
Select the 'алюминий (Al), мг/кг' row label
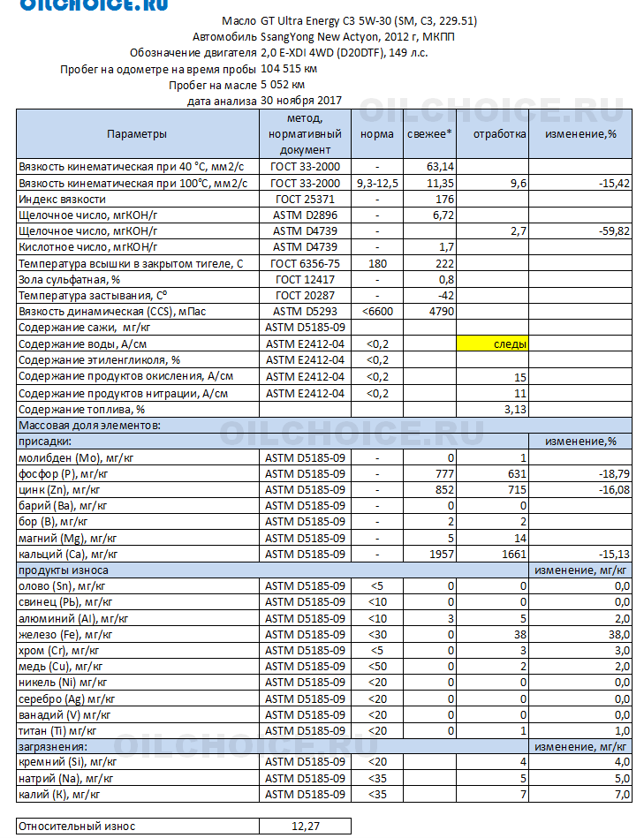(x=73, y=619)
